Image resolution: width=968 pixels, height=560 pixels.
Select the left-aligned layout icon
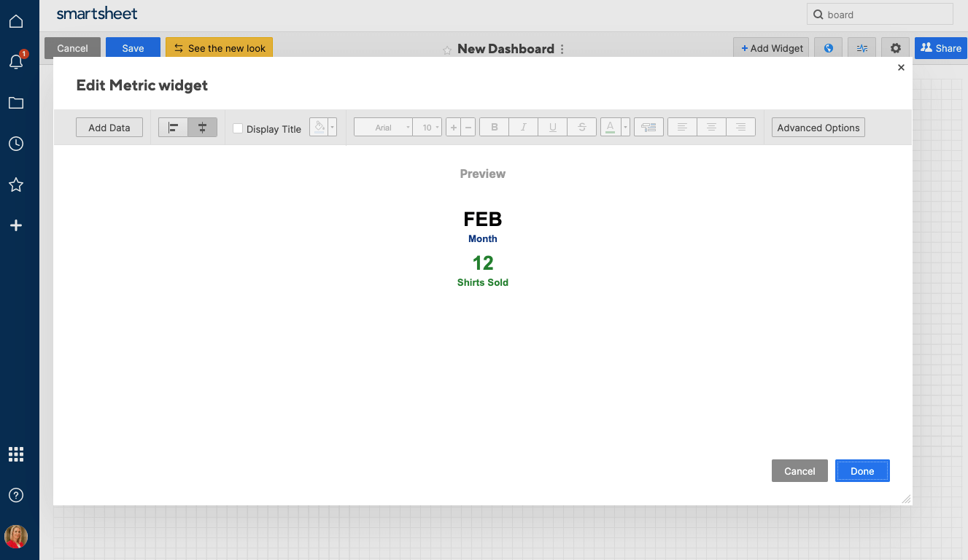173,128
